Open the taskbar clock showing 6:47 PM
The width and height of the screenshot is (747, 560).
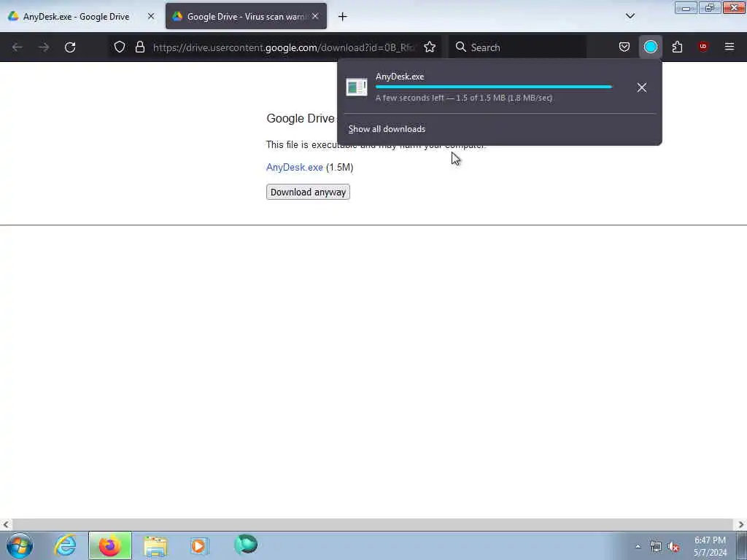point(710,546)
